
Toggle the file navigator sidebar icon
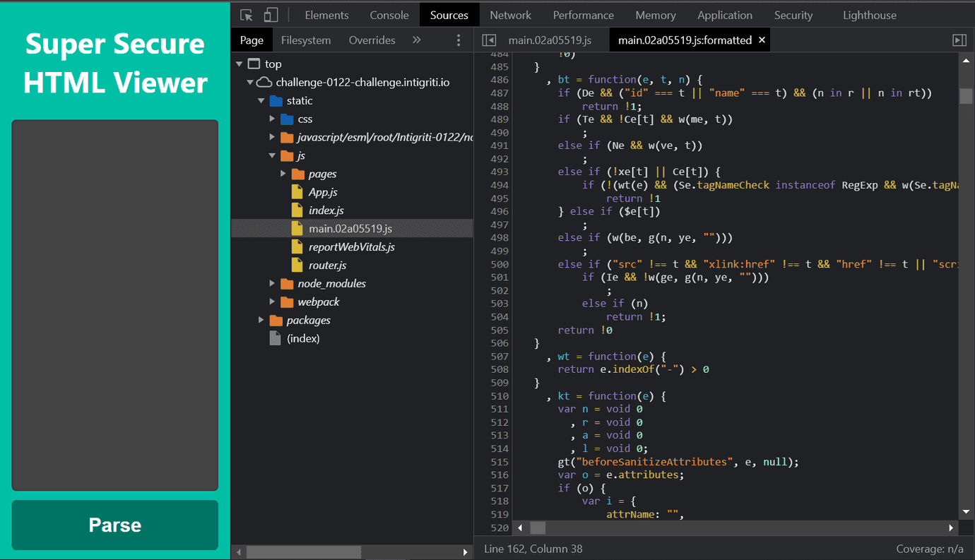tap(489, 40)
